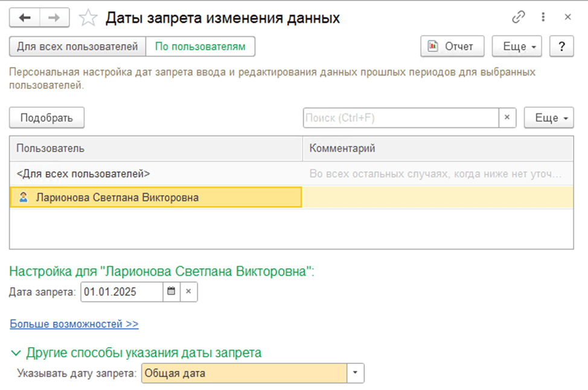Click the user icon beside Ларионова Светлана

[22, 196]
